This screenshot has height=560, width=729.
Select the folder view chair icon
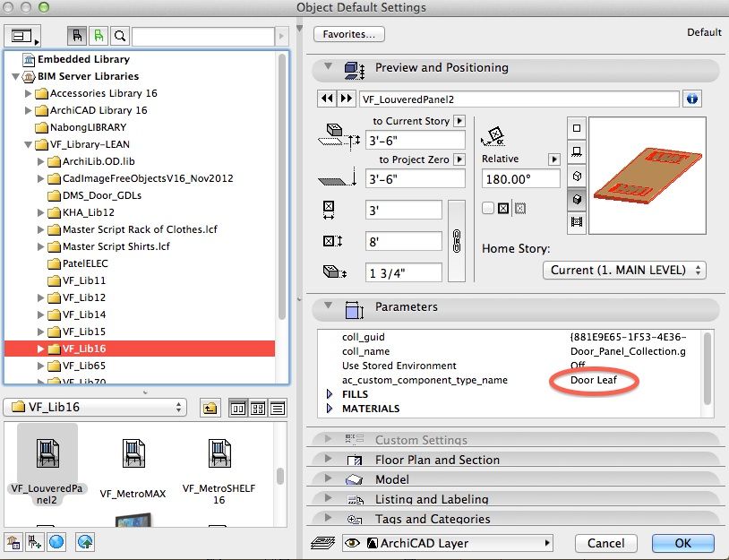tap(77, 36)
